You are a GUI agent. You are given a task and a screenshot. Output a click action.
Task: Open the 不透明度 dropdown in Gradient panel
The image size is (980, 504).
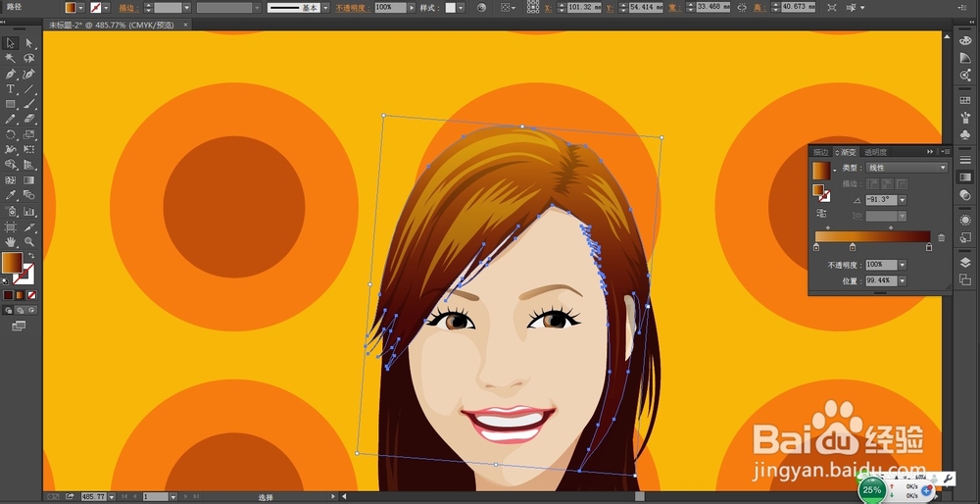[901, 265]
